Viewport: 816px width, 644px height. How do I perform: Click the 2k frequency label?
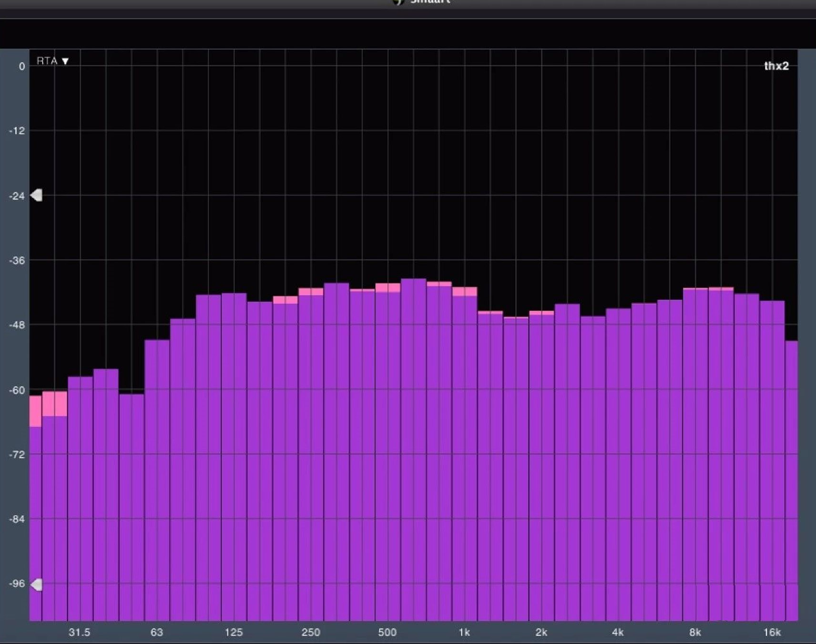click(541, 632)
